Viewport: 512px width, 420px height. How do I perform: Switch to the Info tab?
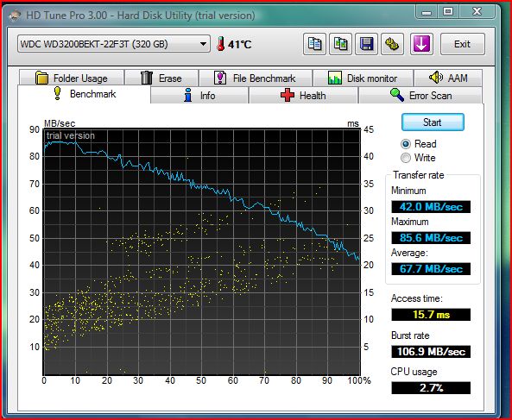pyautogui.click(x=199, y=95)
